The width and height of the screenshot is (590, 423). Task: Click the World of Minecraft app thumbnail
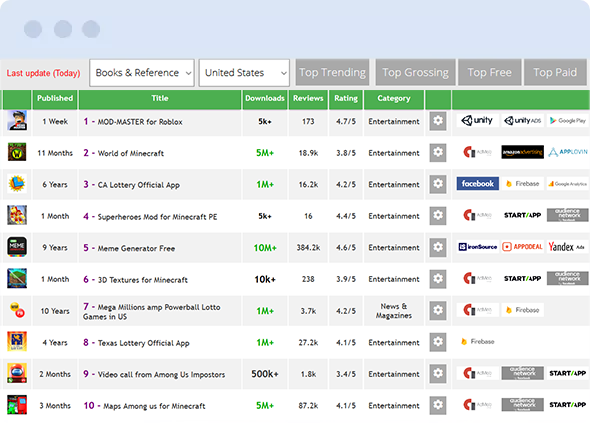click(17, 152)
